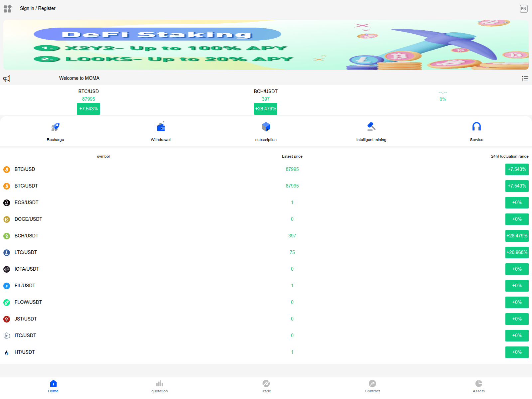Click the +7.543% badge in BTC/USDT row
Viewport: 532px width, 399px height.
click(517, 186)
